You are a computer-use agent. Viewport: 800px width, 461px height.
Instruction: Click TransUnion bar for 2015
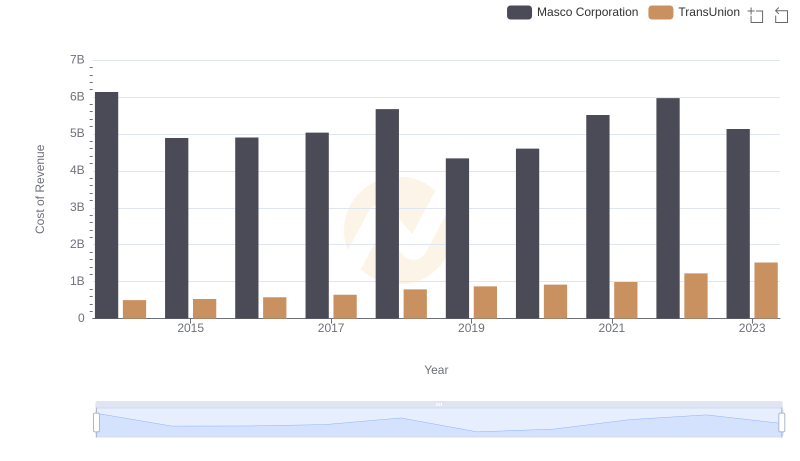click(205, 309)
